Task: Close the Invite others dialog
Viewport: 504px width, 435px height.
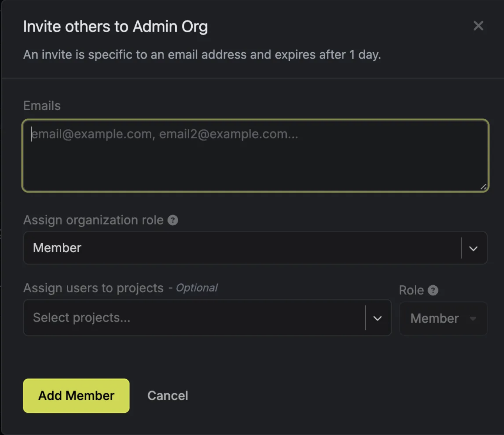Action: (x=478, y=26)
